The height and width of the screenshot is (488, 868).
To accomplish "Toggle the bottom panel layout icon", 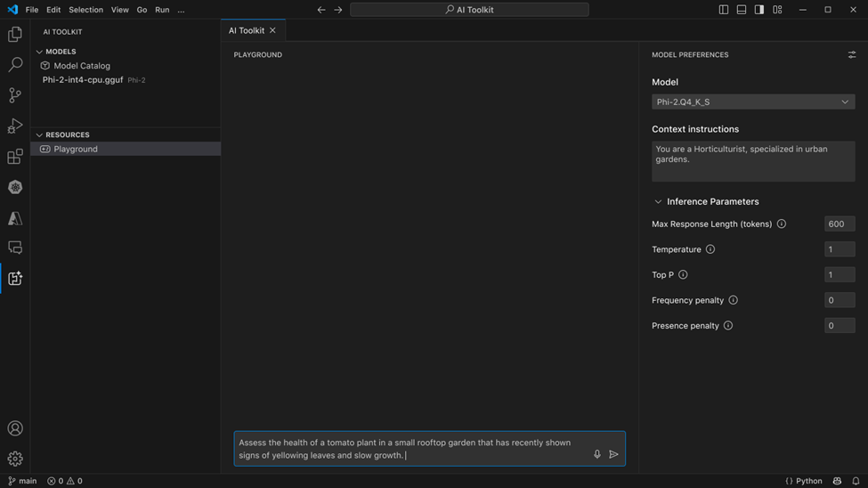I will (742, 10).
